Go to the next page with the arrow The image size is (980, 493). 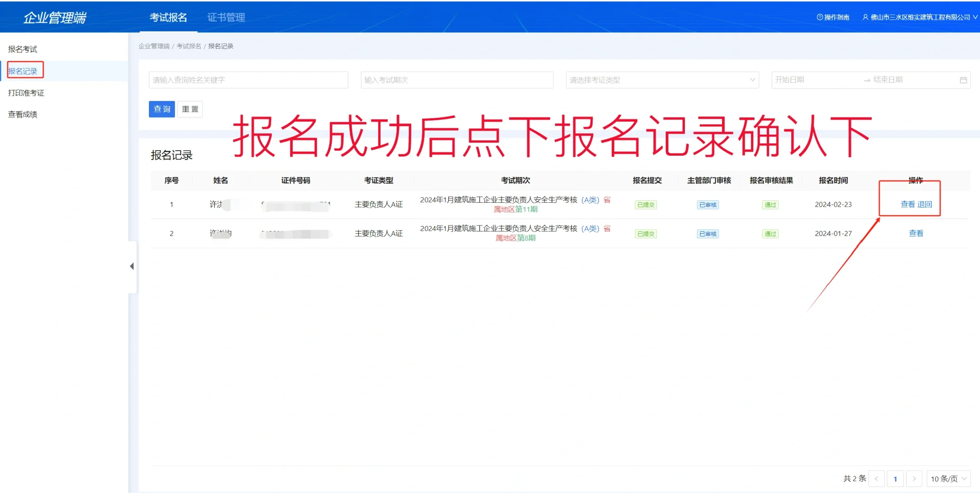pyautogui.click(x=914, y=478)
